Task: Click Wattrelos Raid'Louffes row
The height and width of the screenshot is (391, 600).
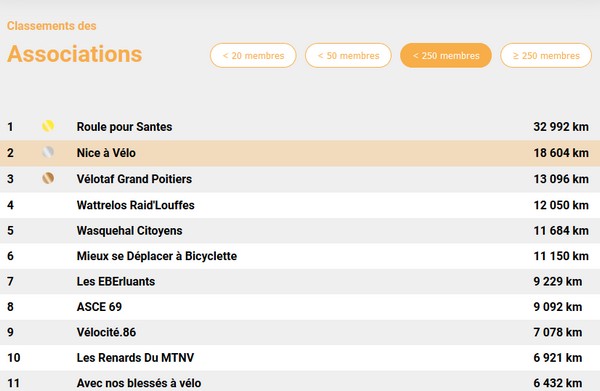Action: click(x=300, y=205)
